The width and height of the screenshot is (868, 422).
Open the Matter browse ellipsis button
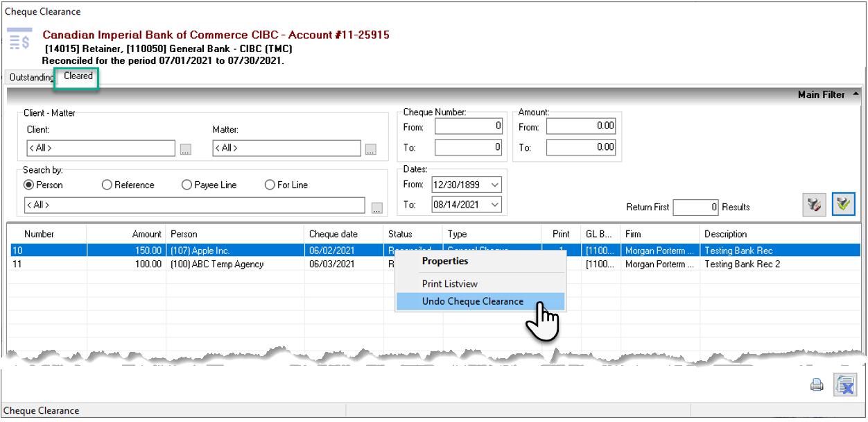click(x=371, y=149)
